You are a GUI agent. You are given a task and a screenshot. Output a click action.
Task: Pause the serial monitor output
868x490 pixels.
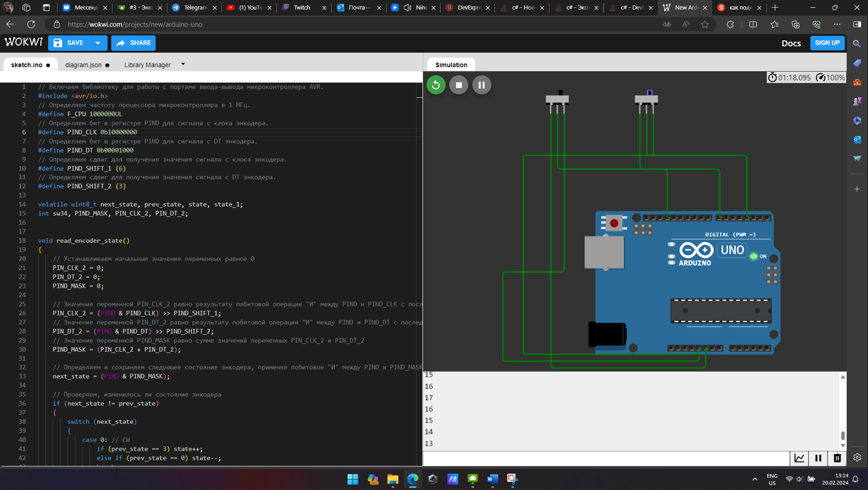818,458
